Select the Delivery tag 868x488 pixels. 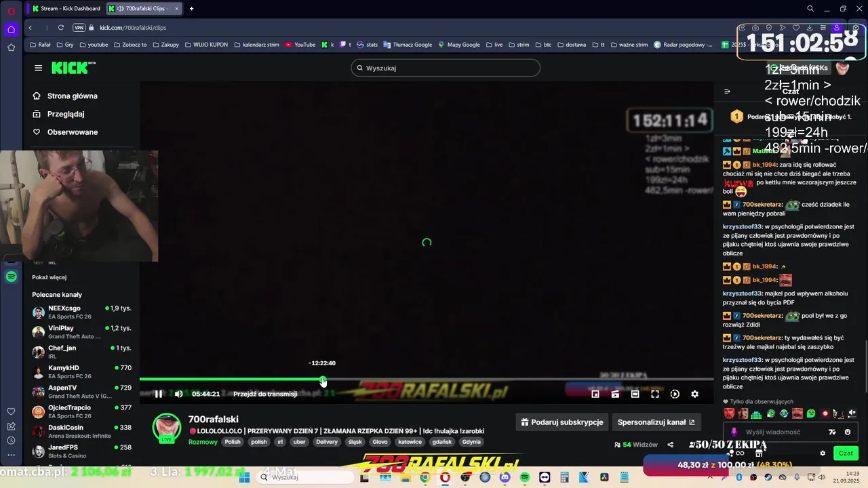click(327, 442)
